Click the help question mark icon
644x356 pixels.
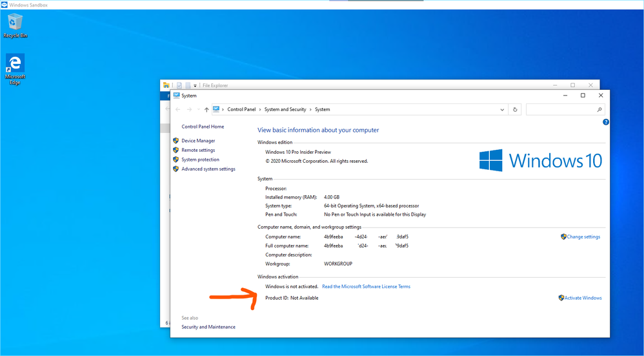[x=605, y=122]
